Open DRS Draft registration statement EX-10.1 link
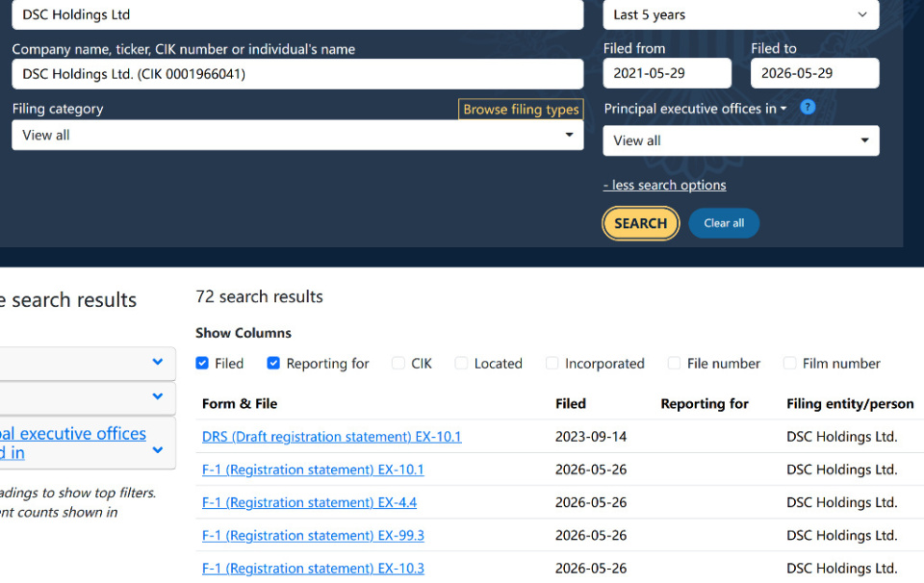This screenshot has width=924, height=583. point(332,437)
